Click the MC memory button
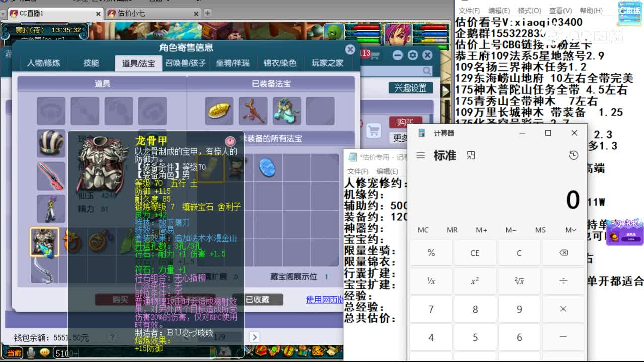This screenshot has width=644, height=362. 423,230
